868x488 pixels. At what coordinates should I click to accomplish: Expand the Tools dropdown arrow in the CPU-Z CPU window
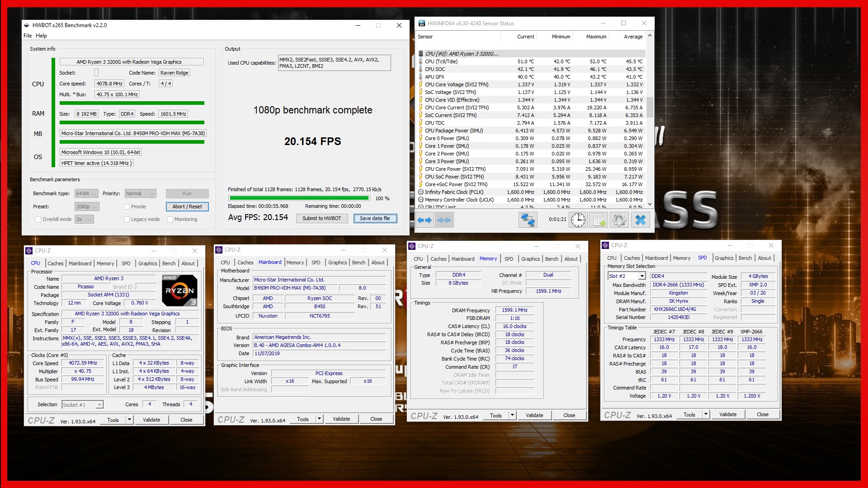[129, 420]
